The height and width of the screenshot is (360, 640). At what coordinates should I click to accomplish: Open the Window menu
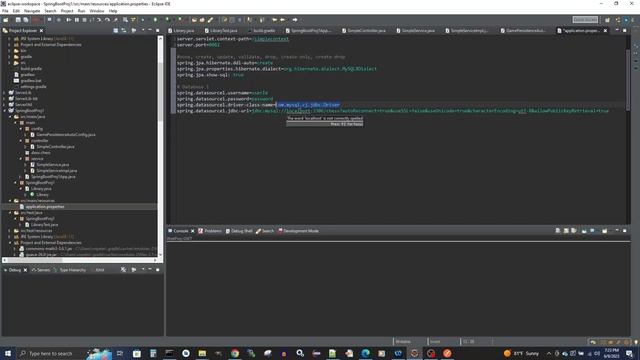97,11
